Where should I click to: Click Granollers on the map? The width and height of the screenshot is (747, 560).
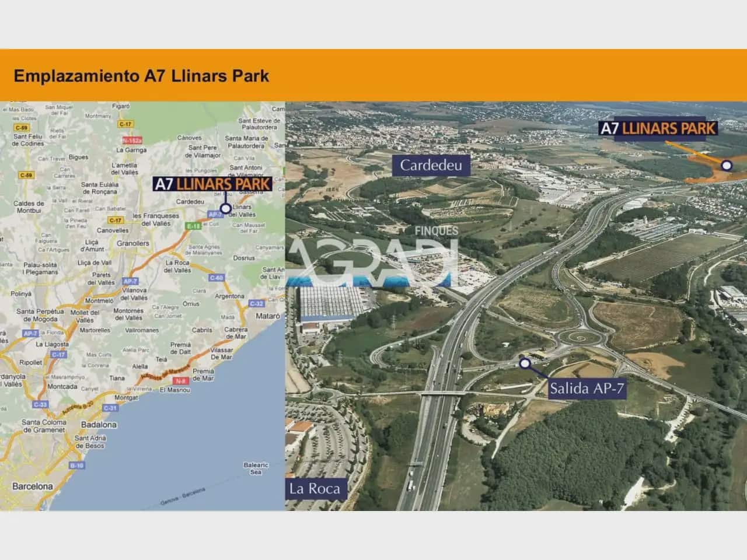coord(133,243)
